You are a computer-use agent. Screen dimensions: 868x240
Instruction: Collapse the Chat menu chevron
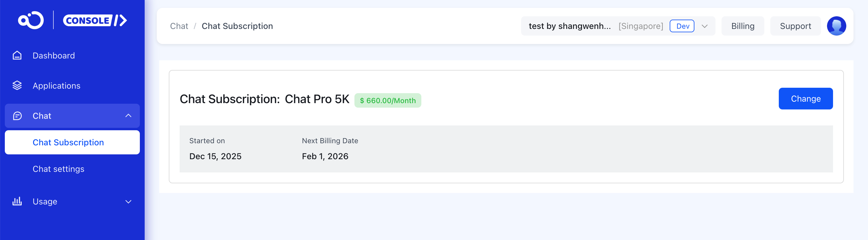click(x=128, y=115)
